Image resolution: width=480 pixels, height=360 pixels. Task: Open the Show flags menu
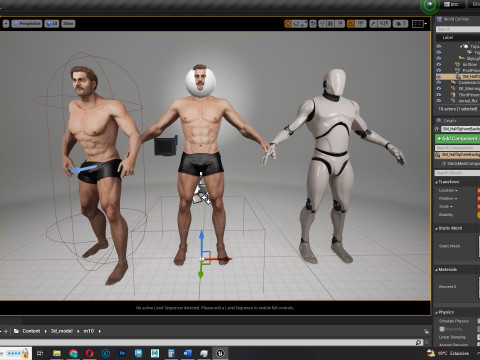(x=68, y=24)
